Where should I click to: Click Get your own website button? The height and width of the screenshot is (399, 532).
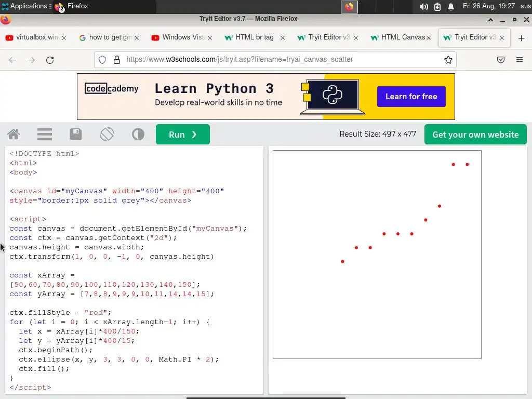475,135
